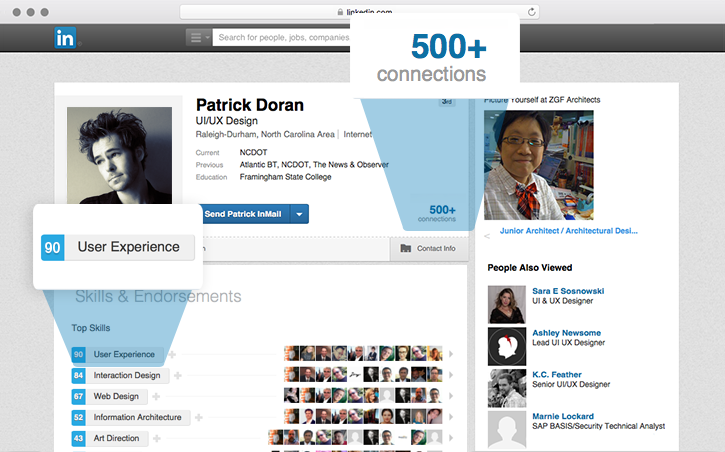Endorse Information Architecture with the plus icon
725x452 pixels.
click(199, 417)
